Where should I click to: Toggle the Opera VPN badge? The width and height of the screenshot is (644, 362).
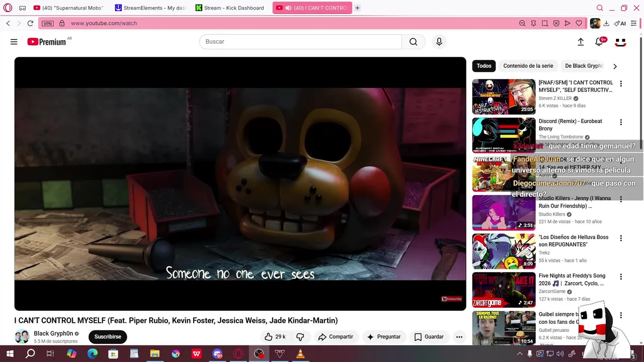point(48,23)
